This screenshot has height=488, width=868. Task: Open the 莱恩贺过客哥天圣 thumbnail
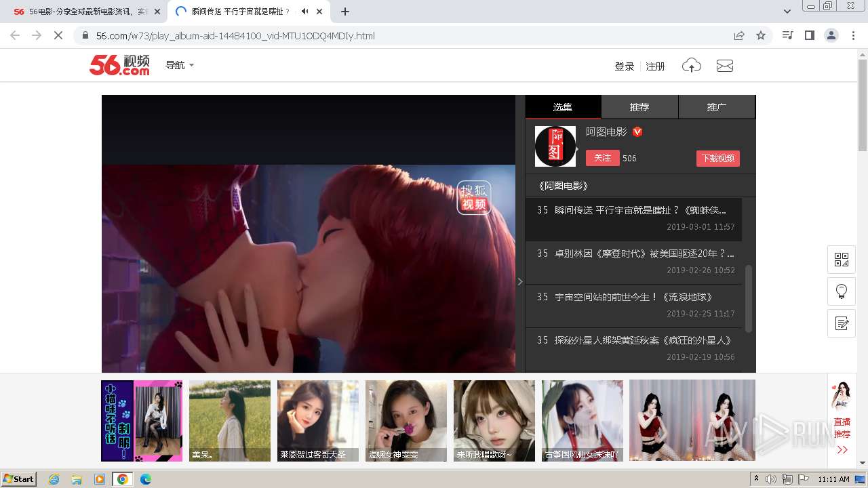coord(318,421)
